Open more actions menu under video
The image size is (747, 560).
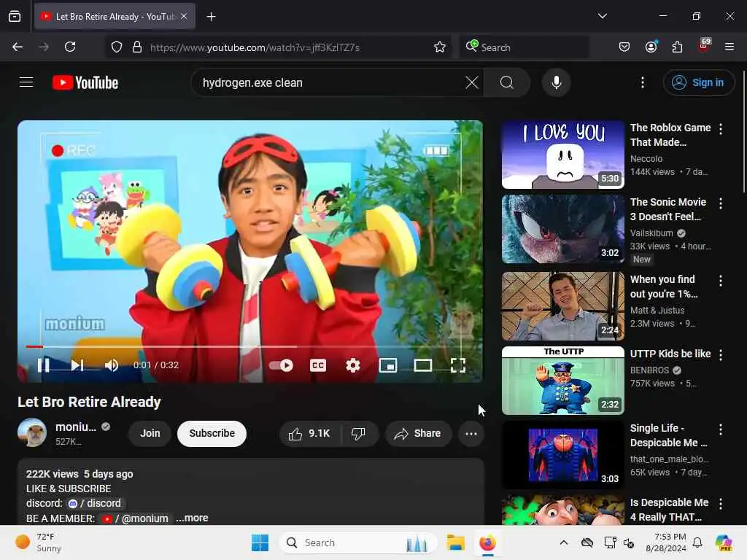click(471, 433)
